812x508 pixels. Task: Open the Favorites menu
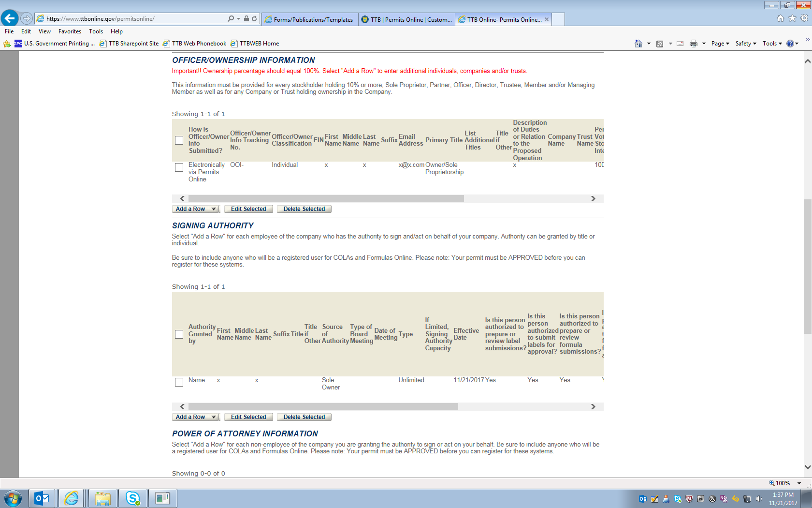click(70, 31)
